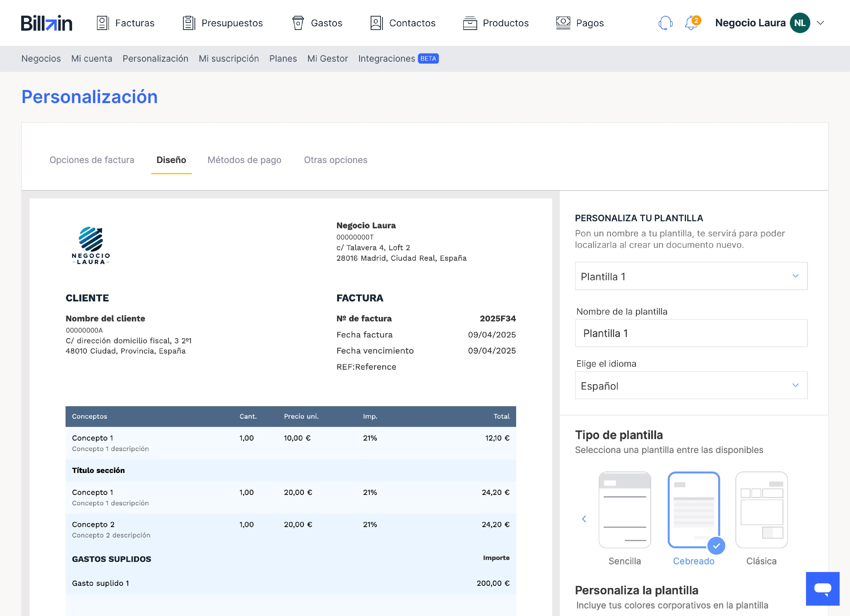Go to Negocios settings link

[41, 59]
